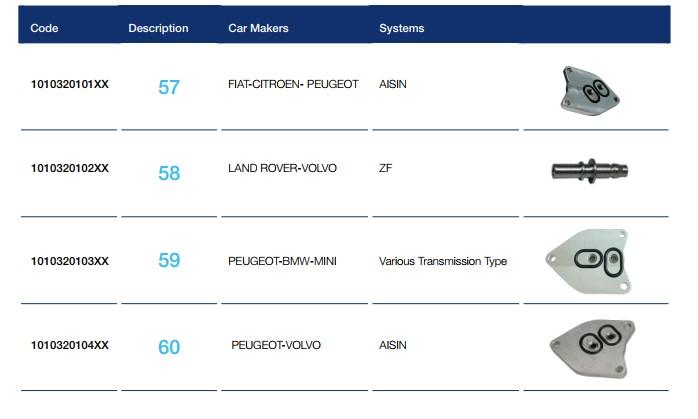Select the Car Makers column header
The height and width of the screenshot is (419, 698).
pyautogui.click(x=258, y=28)
